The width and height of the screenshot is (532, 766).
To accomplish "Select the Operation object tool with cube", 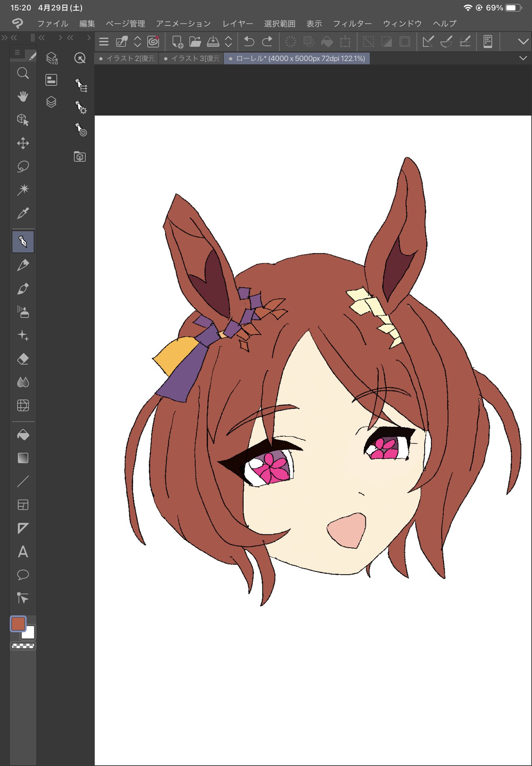I will [23, 120].
